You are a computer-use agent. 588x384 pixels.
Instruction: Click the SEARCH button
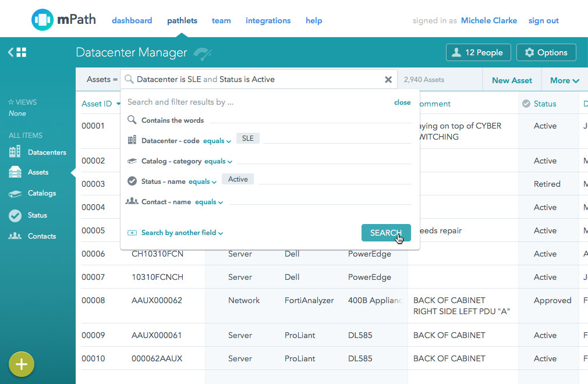tap(386, 233)
